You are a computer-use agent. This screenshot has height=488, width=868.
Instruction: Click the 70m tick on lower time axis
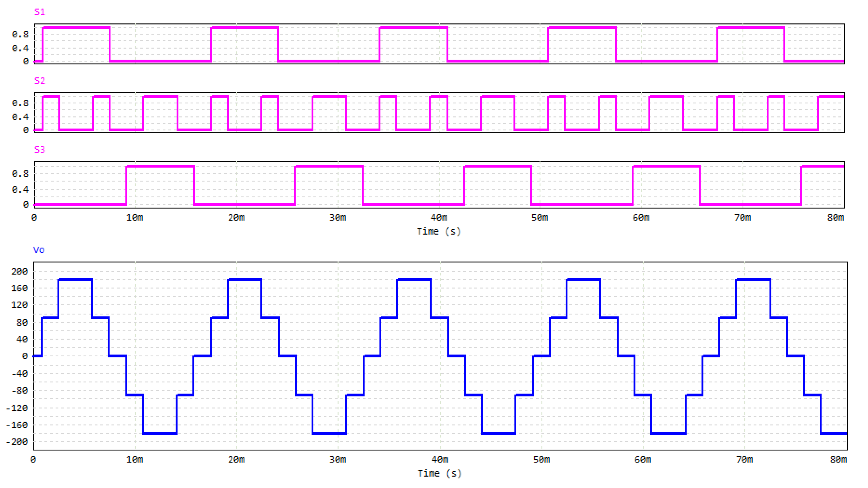[x=744, y=459]
